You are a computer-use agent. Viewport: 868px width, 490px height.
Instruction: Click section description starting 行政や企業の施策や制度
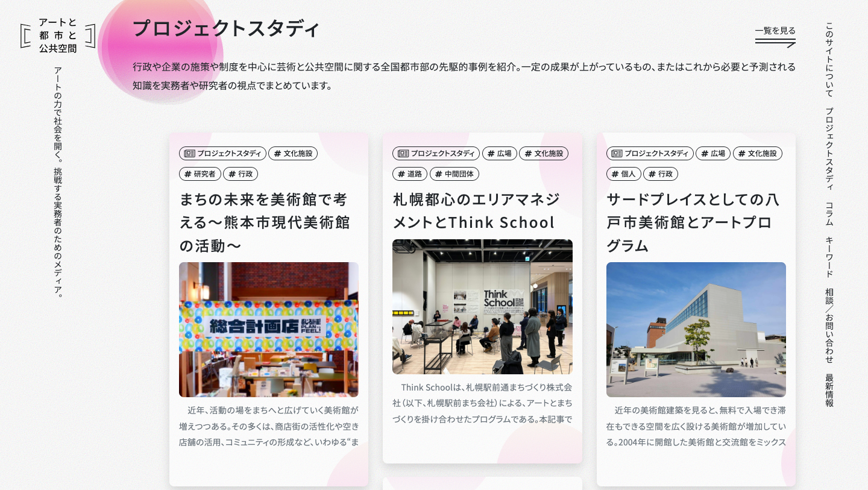coord(464,76)
